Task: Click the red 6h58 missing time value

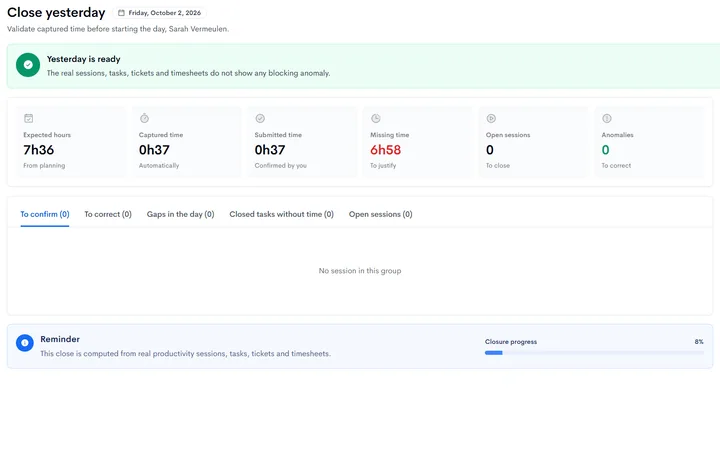Action: pyautogui.click(x=386, y=150)
